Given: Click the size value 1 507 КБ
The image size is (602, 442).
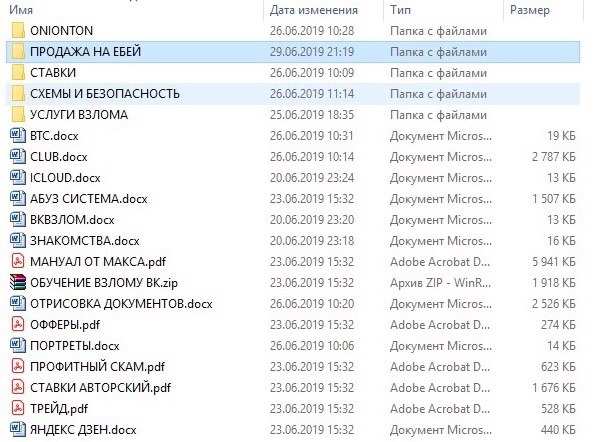Looking at the screenshot, I should pyautogui.click(x=554, y=199).
